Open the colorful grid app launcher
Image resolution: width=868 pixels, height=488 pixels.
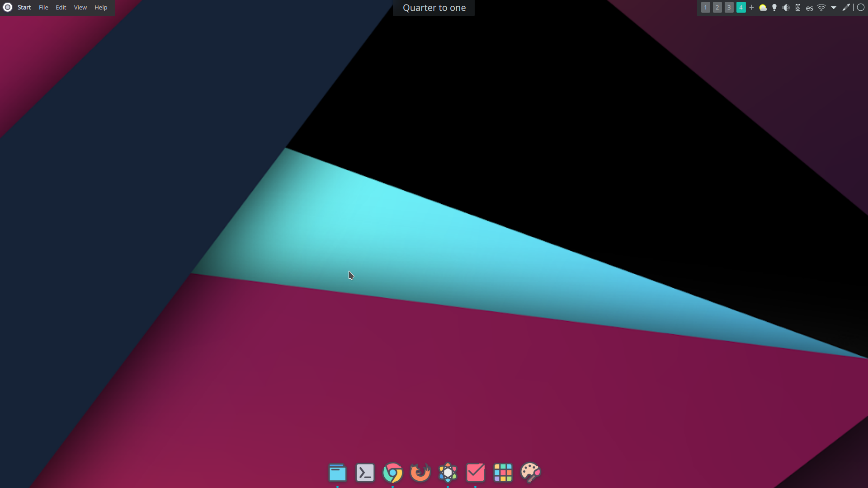coord(503,473)
